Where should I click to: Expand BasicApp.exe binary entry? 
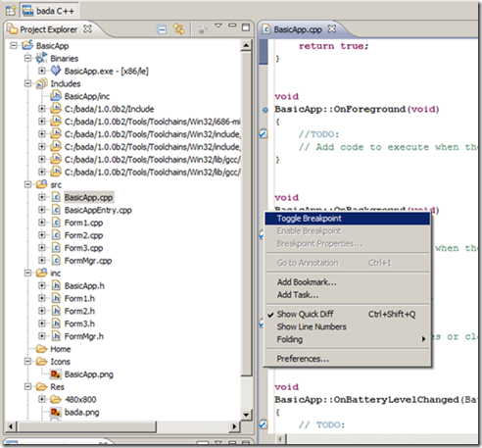tap(42, 71)
